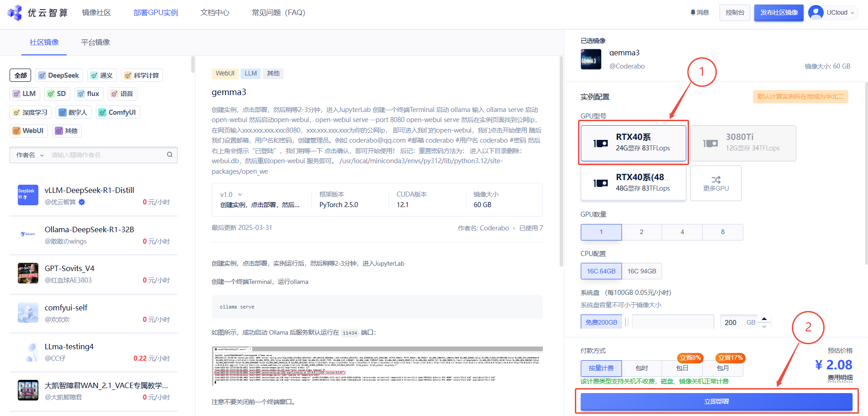Select the 3080Ti 12G GPU card
This screenshot has height=416, width=868.
coord(743,143)
